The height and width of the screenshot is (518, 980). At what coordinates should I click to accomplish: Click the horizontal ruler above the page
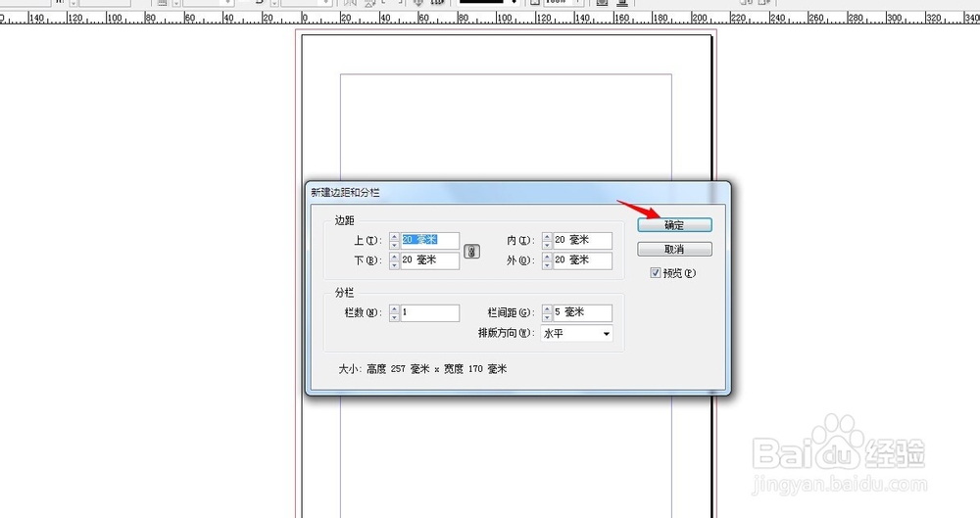[490, 19]
